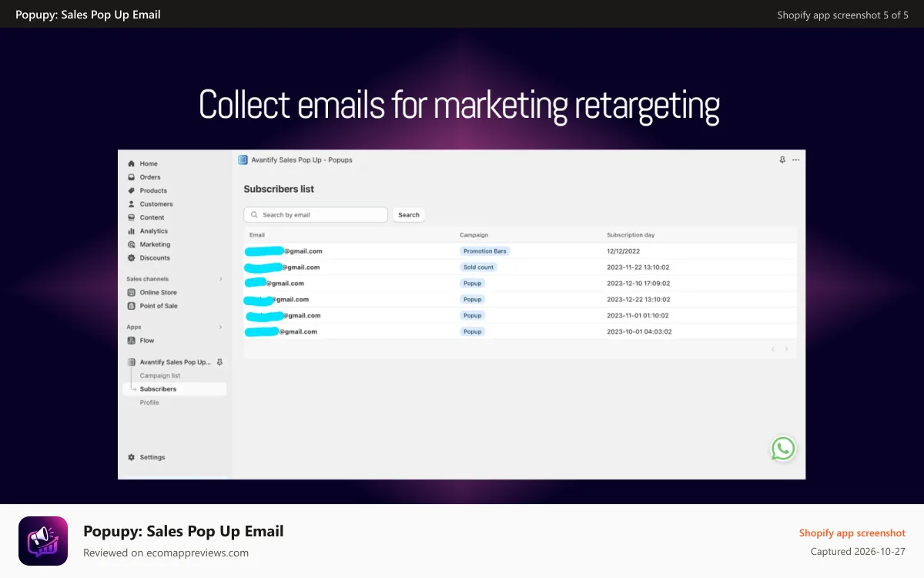Open the Online Store channel
924x578 pixels.
158,293
